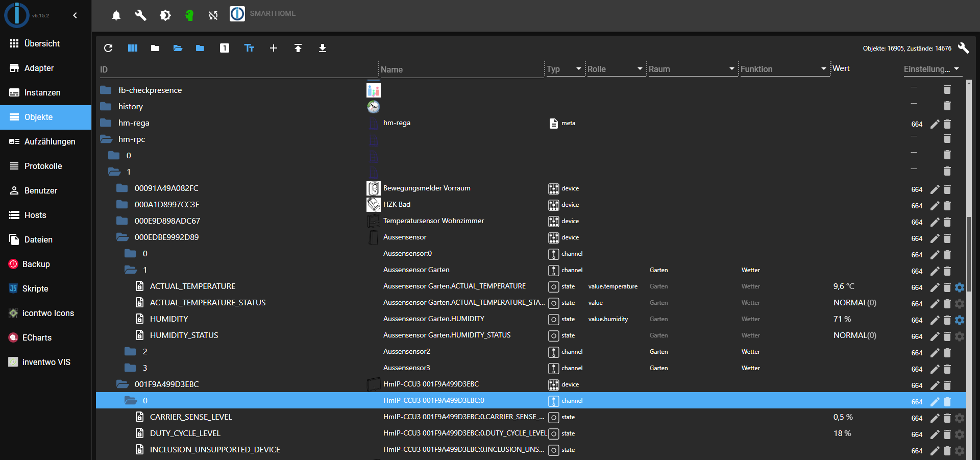Open Aufzählungen in the sidebar
The width and height of the screenshot is (980, 460).
[46, 141]
